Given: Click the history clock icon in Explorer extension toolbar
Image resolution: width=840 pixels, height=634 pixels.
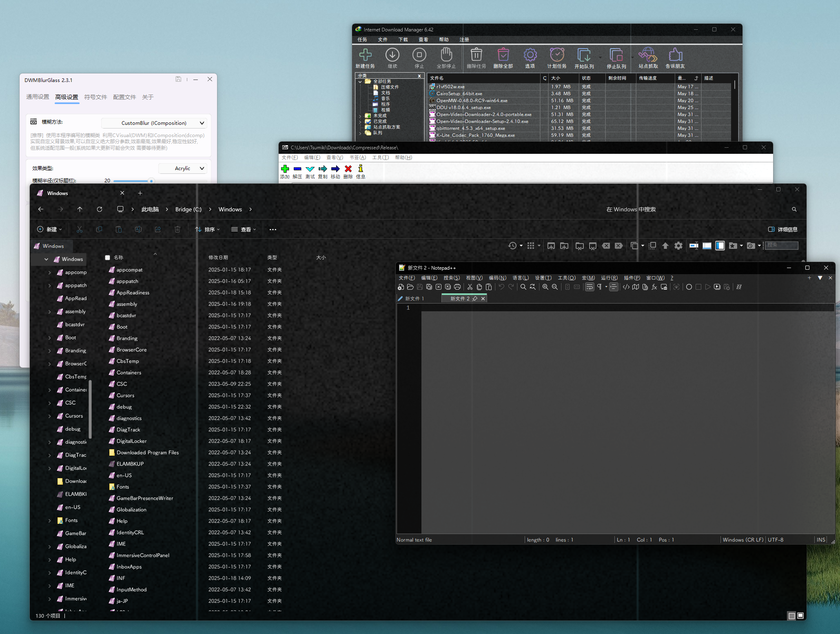Looking at the screenshot, I should coord(512,246).
